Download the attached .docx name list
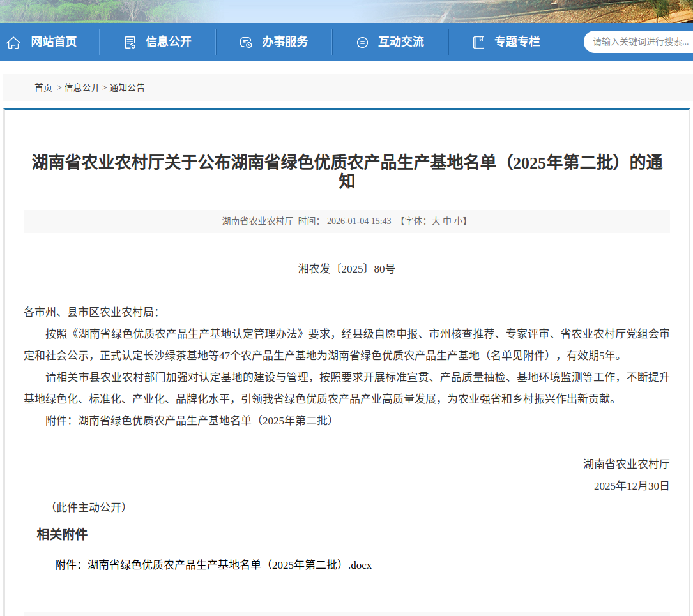Viewport: 693px width, 616px height. pos(229,566)
